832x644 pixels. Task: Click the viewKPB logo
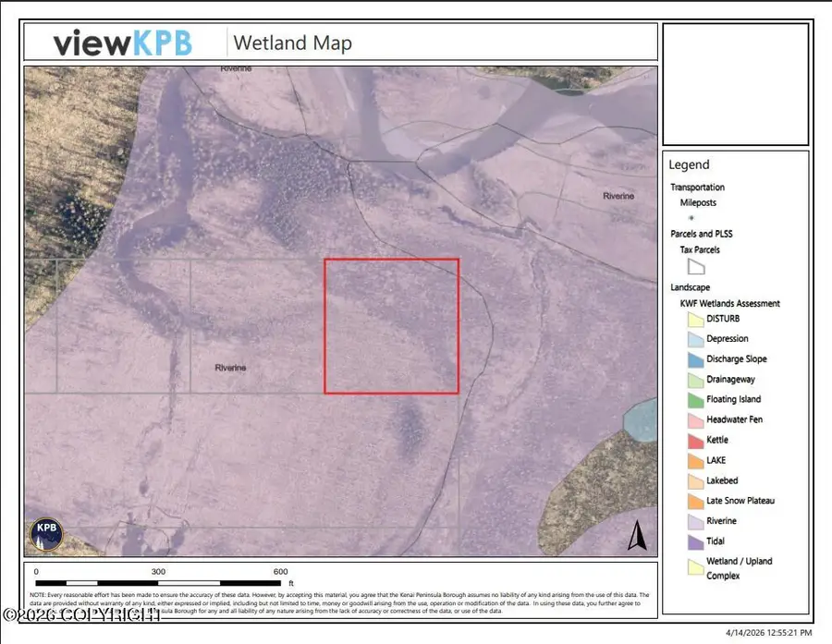pos(122,43)
